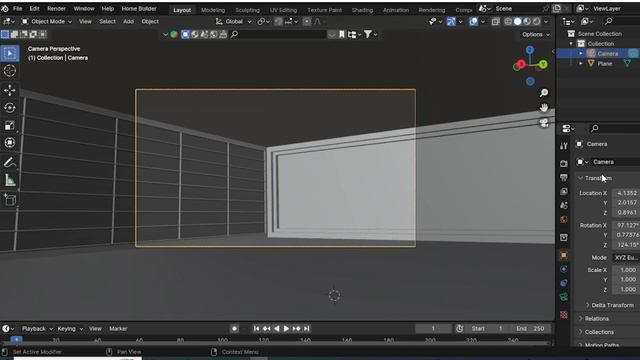
Task: Open the Tool properties tab
Action: (564, 146)
